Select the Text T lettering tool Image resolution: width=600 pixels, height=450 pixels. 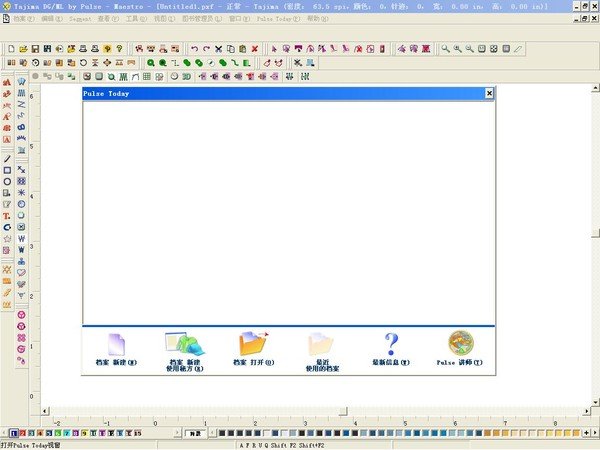pos(7,216)
